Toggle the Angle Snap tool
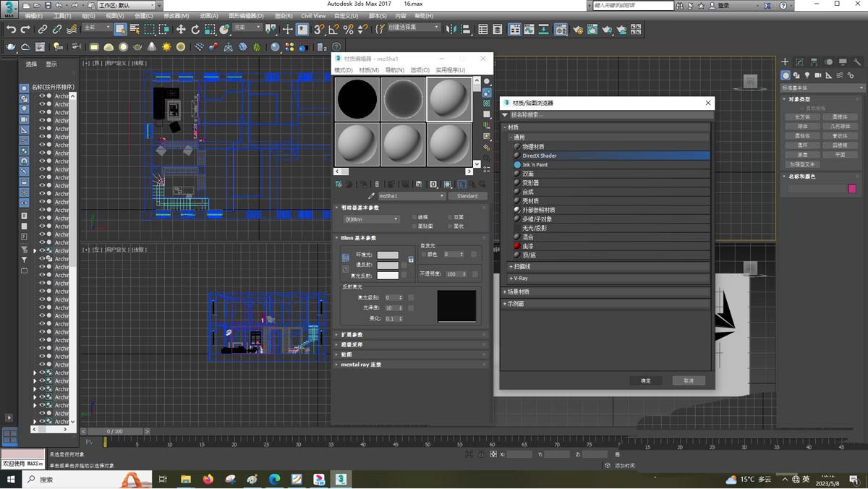Viewport: 868px width, 489px height. [x=333, y=30]
